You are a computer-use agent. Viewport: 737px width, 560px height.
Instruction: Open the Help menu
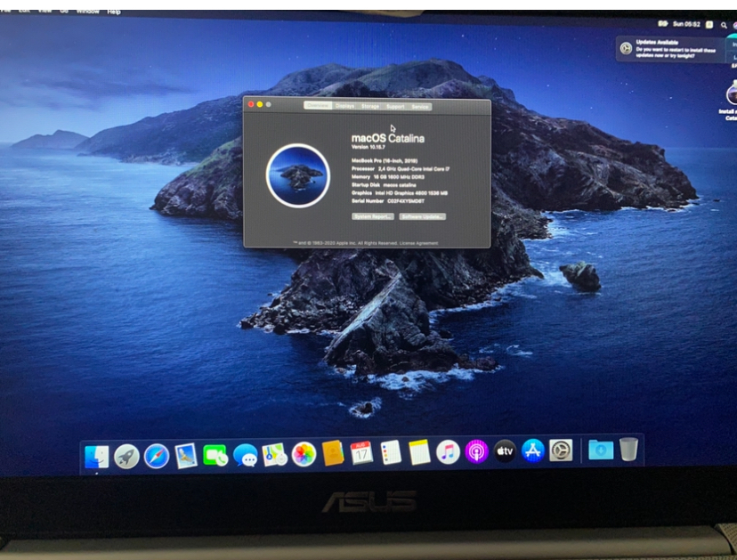coord(114,12)
